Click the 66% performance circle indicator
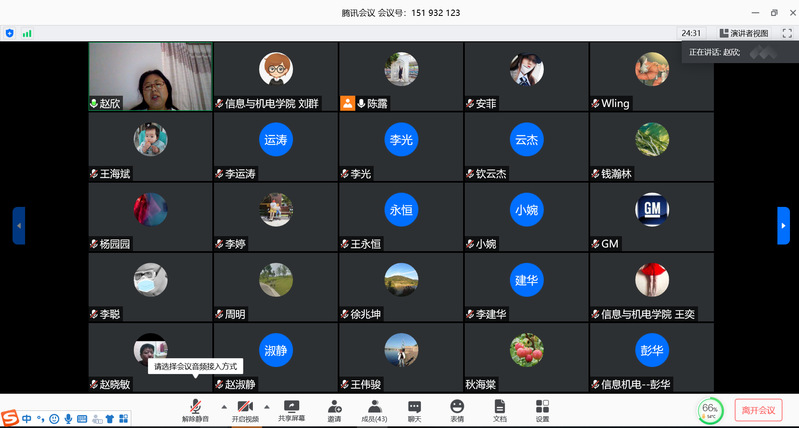The width and height of the screenshot is (799, 428). click(710, 410)
